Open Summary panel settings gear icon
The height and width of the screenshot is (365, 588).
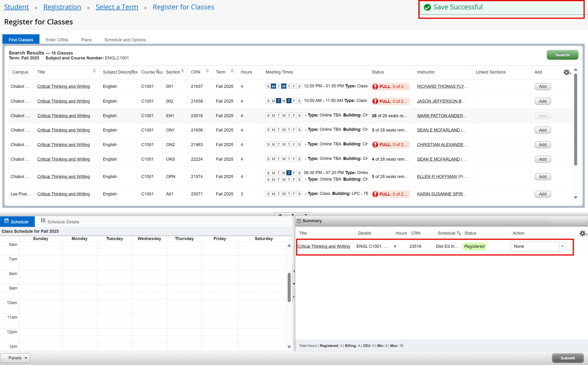[582, 233]
